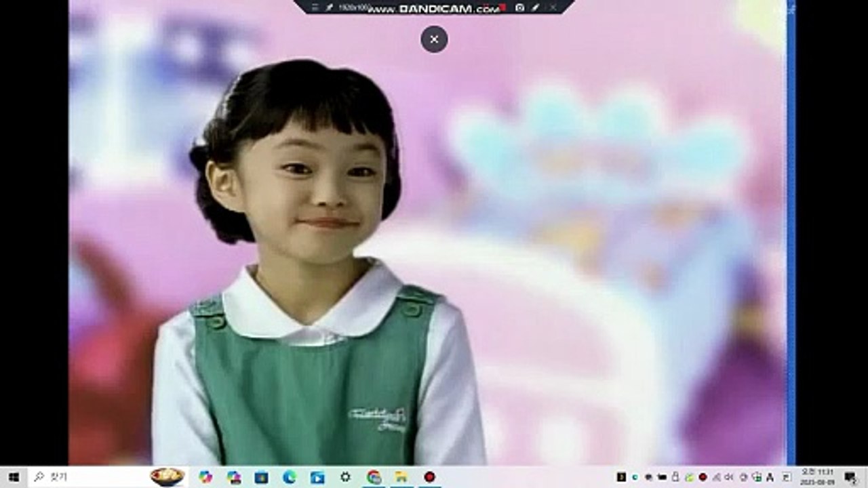Open the Windows Start menu
This screenshot has height=488, width=868.
[x=13, y=477]
